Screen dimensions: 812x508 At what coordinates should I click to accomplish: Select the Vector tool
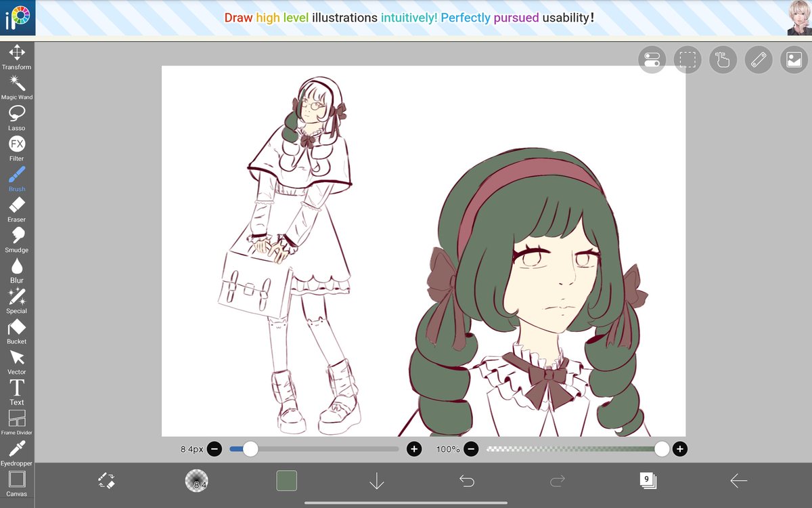16,362
